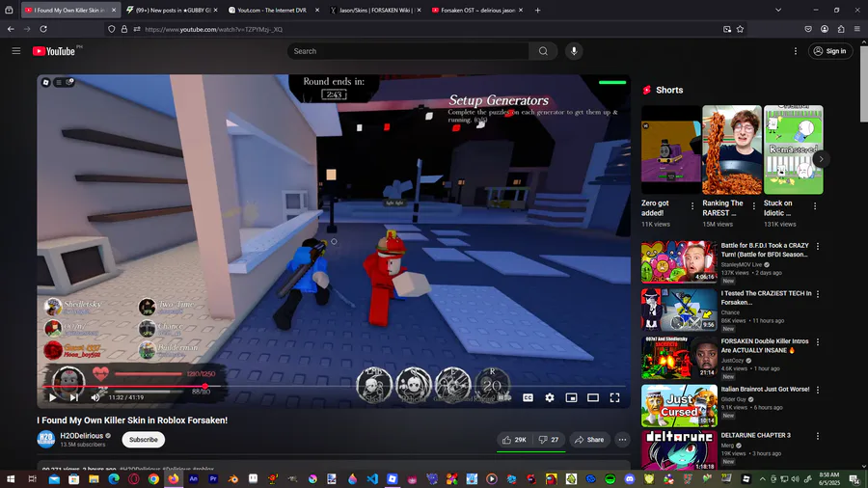
Task: Open YouTube settings three-dot menu
Action: (796, 51)
